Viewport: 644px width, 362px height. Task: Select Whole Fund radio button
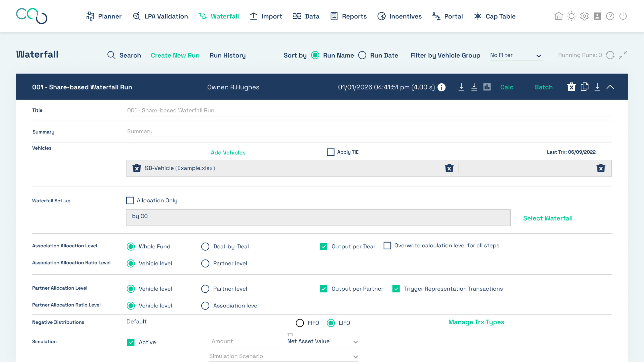(x=131, y=246)
